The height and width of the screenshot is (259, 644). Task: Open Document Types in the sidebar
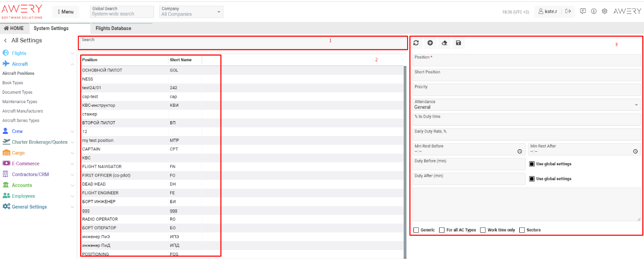(17, 92)
